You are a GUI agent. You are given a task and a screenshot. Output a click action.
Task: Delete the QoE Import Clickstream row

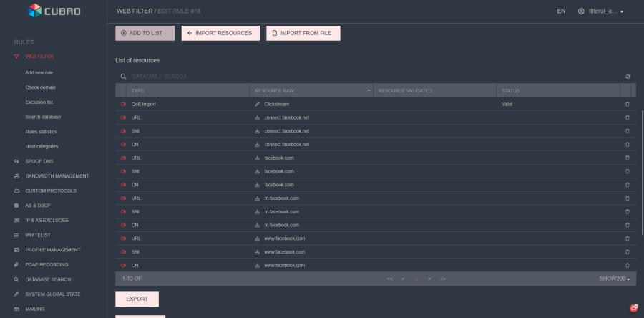coord(627,105)
